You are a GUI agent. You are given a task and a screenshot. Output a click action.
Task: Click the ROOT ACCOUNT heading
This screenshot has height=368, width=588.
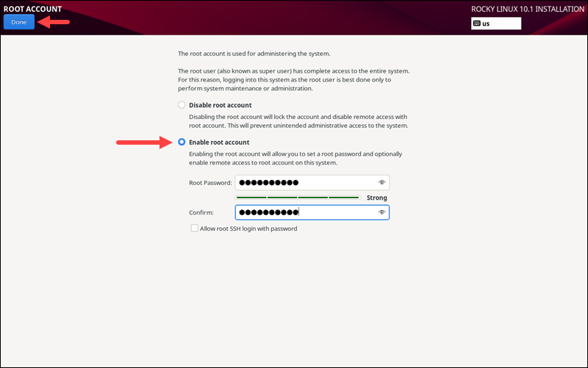coord(32,9)
